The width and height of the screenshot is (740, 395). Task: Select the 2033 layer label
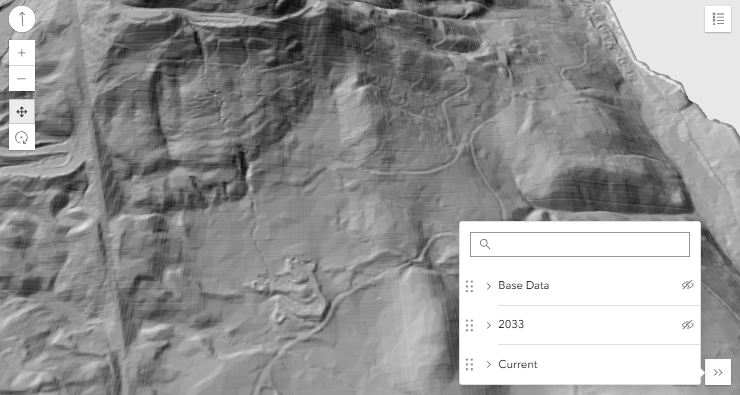pyautogui.click(x=511, y=325)
